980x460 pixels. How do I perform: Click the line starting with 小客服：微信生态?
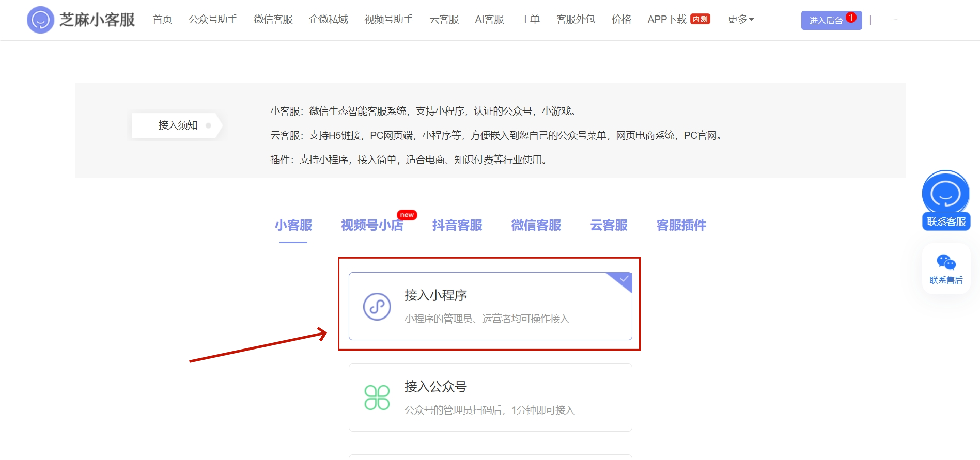424,111
